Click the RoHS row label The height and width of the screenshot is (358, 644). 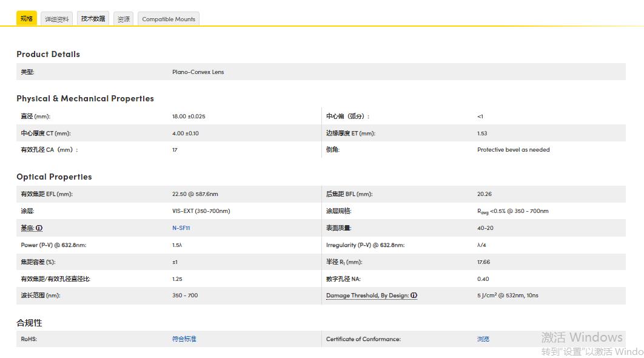(x=27, y=339)
